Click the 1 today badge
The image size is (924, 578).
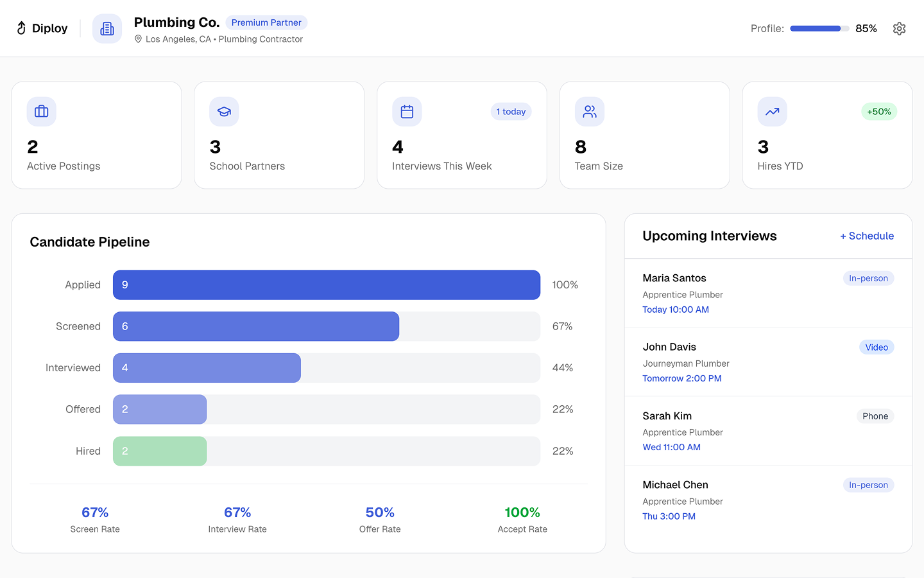[x=511, y=112]
